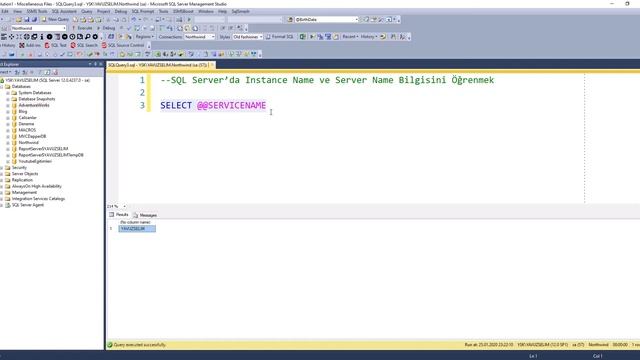This screenshot has width=640, height=360.
Task: Click the Save All icon
Action: pyautogui.click(x=34, y=20)
